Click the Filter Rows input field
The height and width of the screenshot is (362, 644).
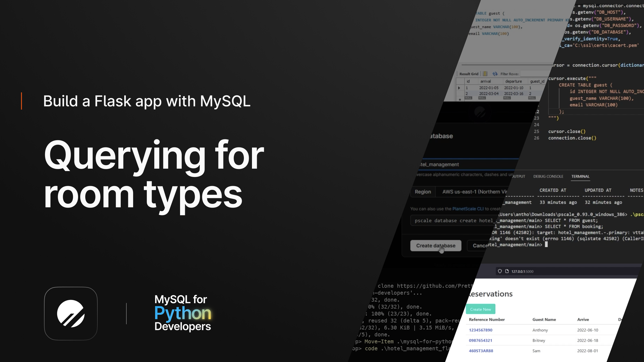[534, 74]
